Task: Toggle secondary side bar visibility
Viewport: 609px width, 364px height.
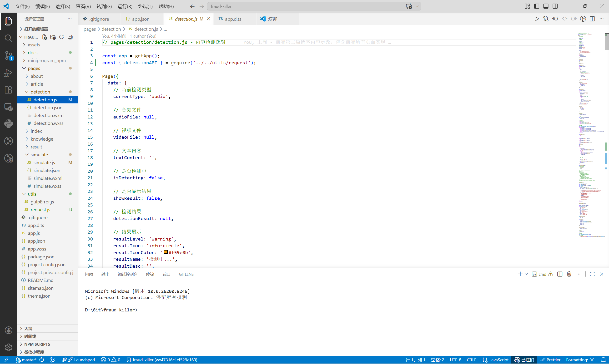Action: point(555,6)
